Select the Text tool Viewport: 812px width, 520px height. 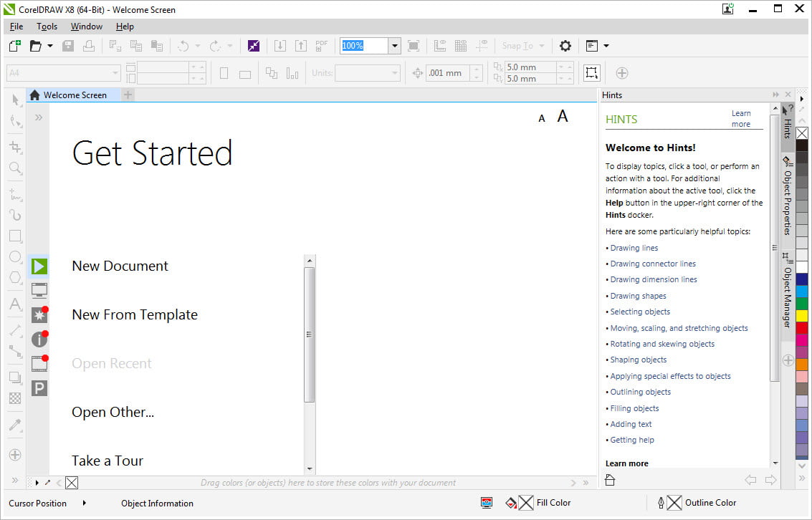16,304
